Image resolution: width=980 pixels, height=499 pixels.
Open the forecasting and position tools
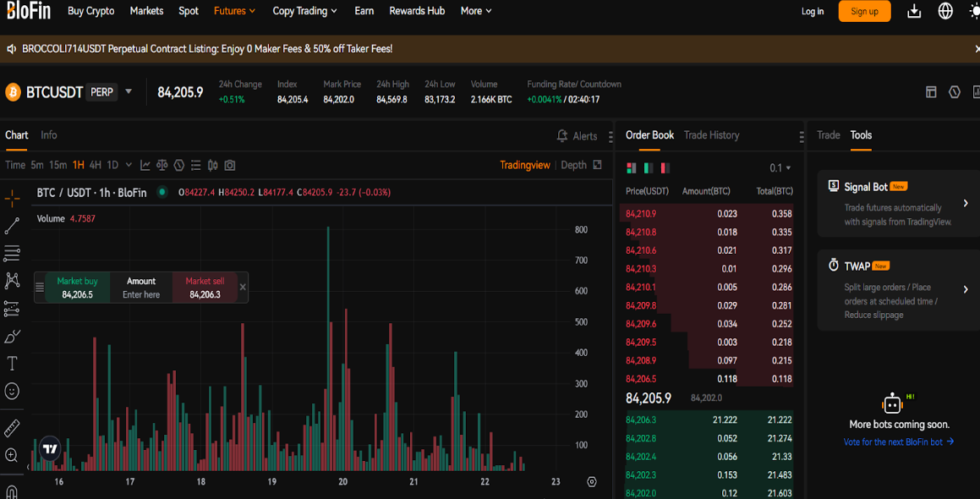tap(12, 308)
